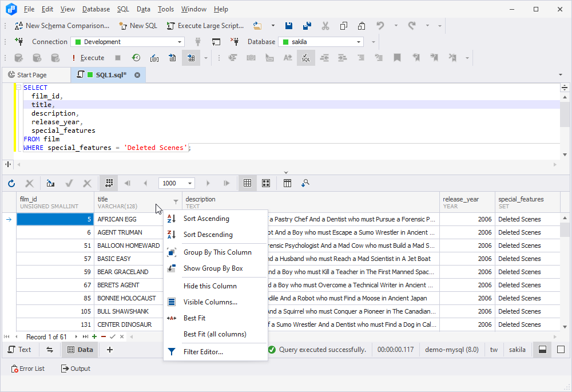Click the find in grid search icon
This screenshot has height=392, width=572.
(x=305, y=183)
